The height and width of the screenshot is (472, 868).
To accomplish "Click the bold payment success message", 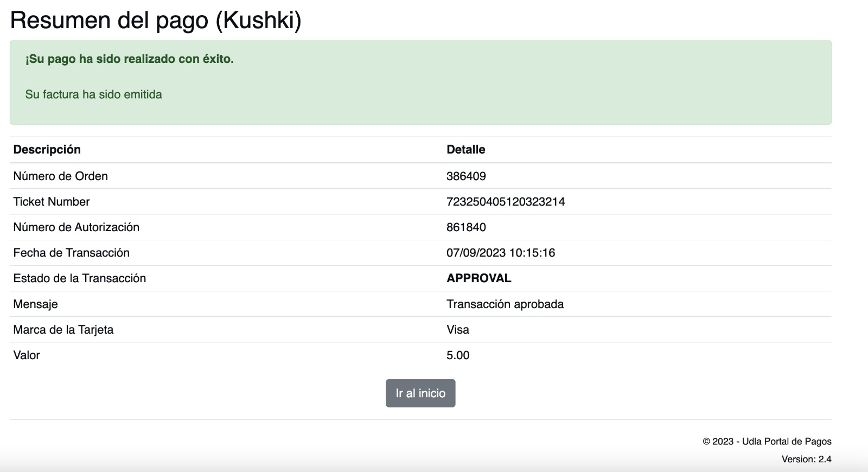I will (x=130, y=59).
